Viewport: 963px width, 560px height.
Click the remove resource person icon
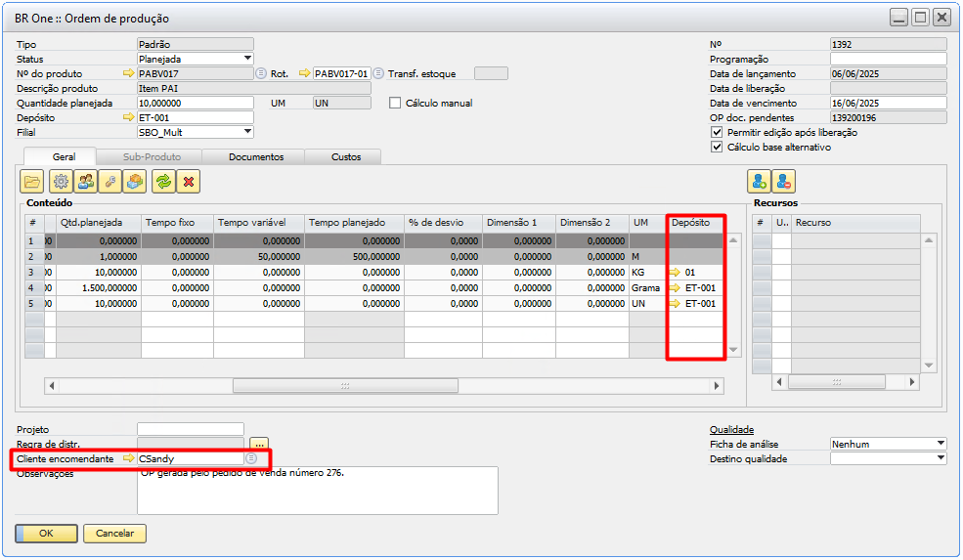[x=784, y=182]
